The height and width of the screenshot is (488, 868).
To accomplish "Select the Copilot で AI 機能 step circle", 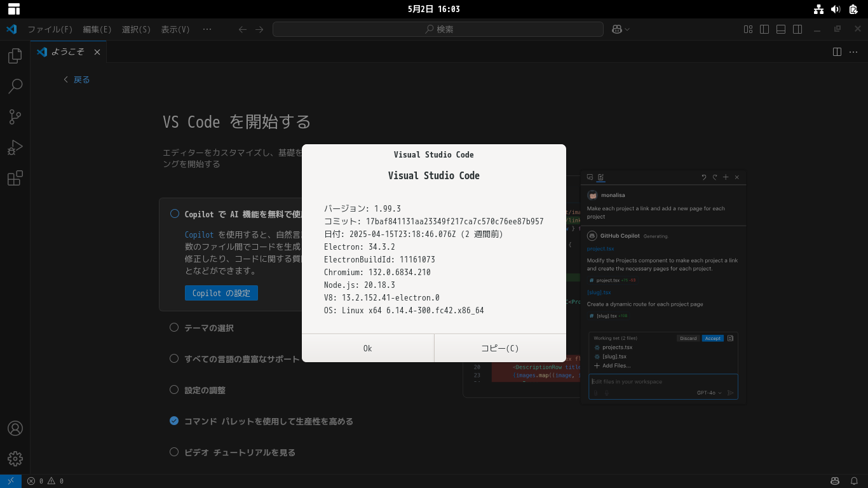I will 175,214.
